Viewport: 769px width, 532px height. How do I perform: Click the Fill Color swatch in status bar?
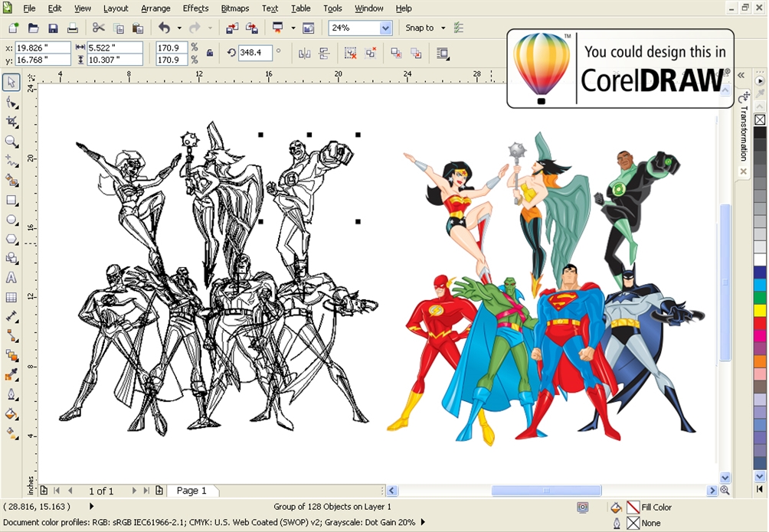[634, 507]
